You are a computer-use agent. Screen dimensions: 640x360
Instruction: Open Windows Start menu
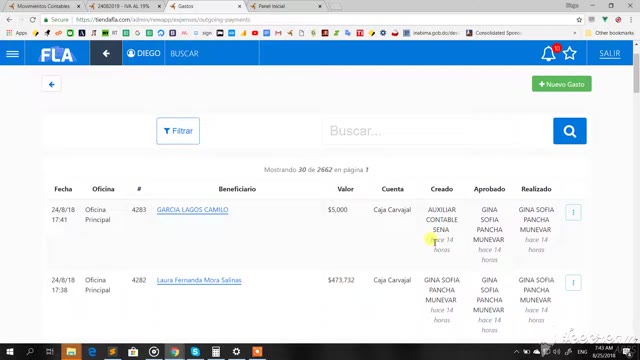(x=9, y=351)
